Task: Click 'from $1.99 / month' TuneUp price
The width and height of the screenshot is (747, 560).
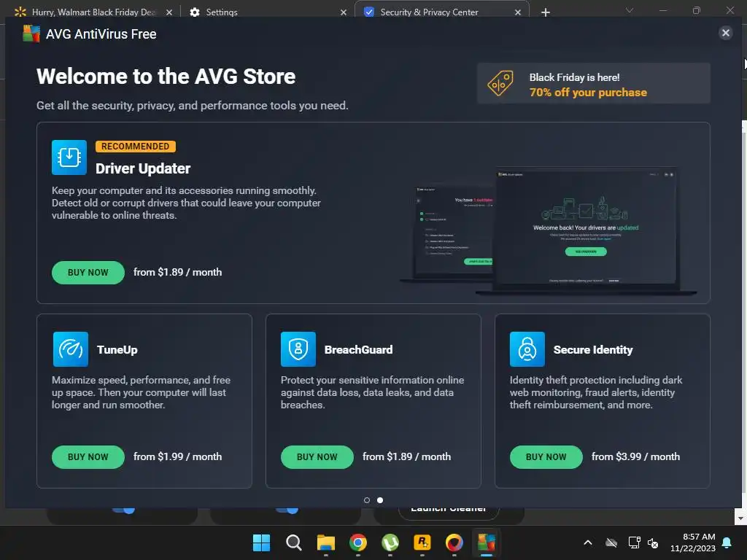Action: (178, 456)
